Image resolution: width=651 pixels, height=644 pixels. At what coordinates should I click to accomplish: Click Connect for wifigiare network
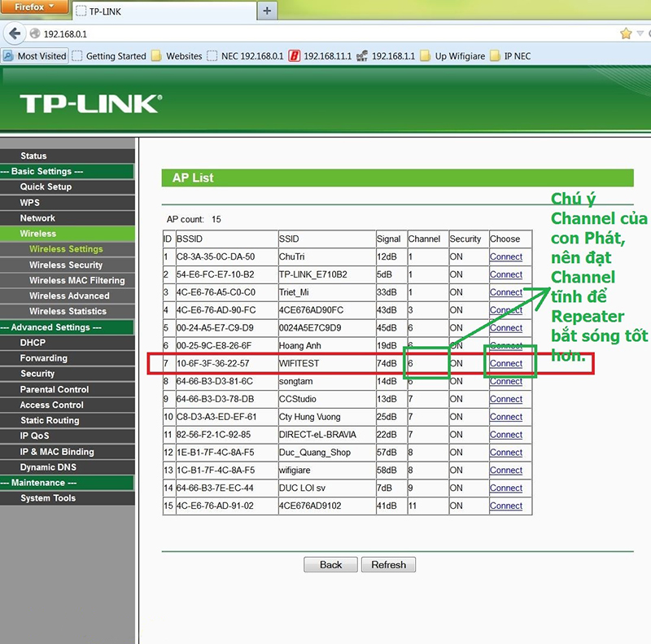(x=505, y=471)
